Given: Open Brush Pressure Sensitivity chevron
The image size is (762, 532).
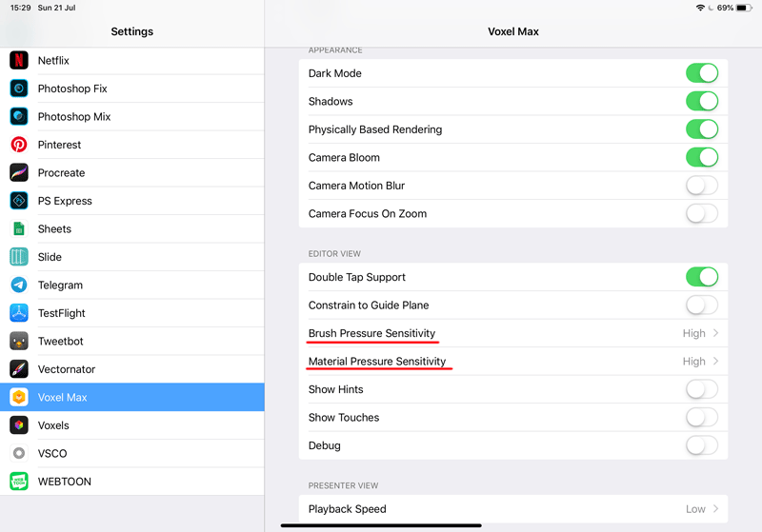Looking at the screenshot, I should pyautogui.click(x=716, y=333).
